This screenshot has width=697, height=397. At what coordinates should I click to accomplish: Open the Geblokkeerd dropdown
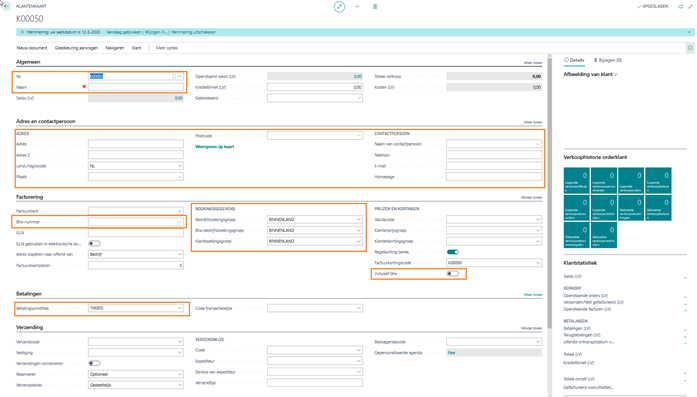[x=359, y=98]
